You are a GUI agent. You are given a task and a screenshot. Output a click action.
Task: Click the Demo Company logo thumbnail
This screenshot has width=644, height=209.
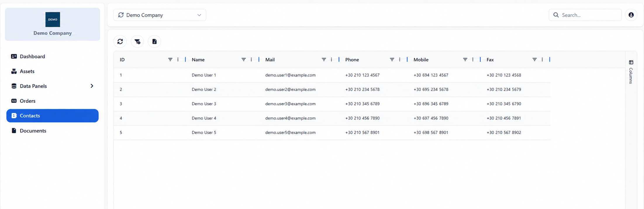coord(53,20)
